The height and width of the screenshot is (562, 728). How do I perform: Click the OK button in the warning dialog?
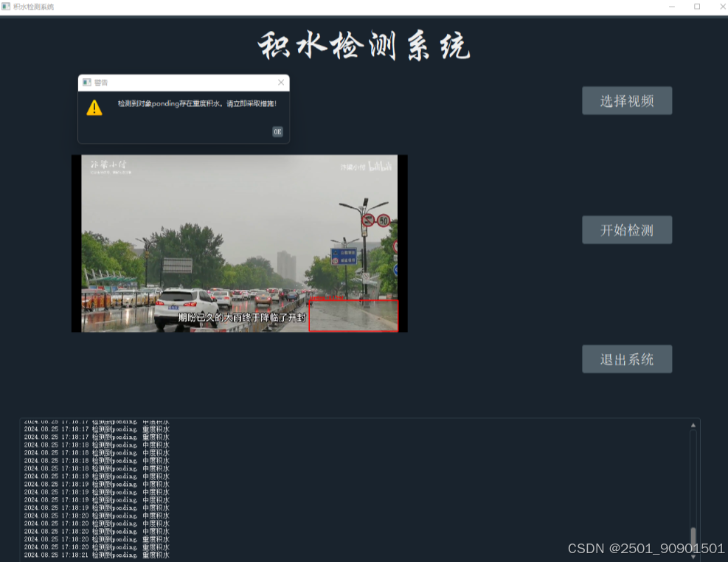277,132
